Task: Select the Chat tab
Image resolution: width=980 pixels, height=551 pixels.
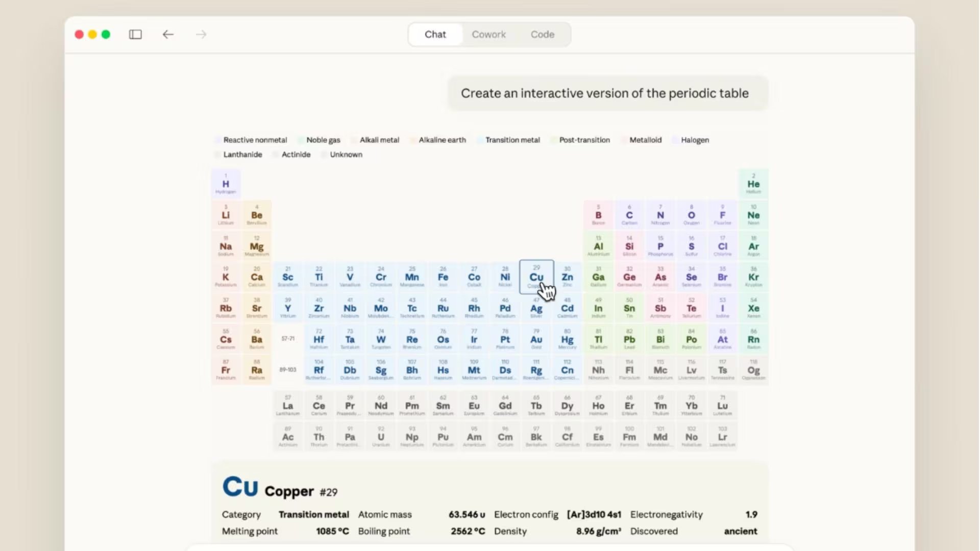Action: (435, 34)
